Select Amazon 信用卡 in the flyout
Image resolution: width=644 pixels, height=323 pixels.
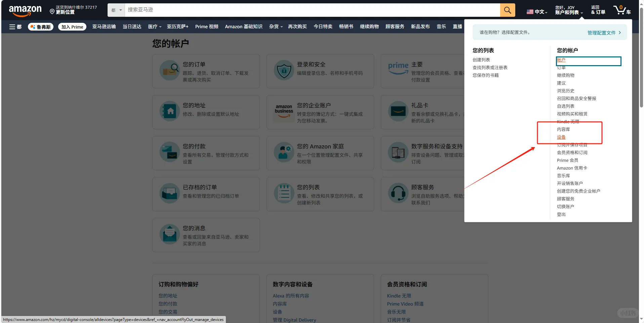tap(572, 168)
